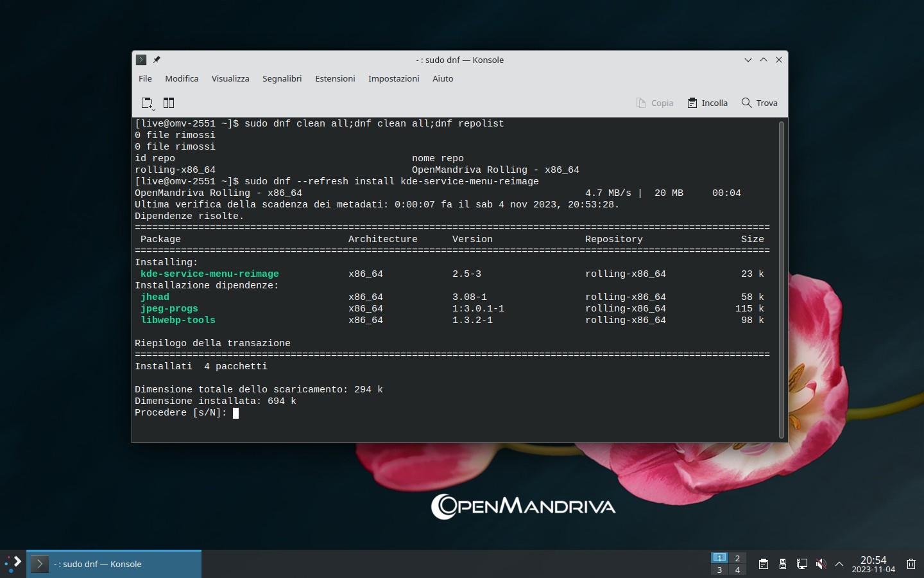Open the Segnalibri menu
Screen dimensions: 924x578
[282, 78]
